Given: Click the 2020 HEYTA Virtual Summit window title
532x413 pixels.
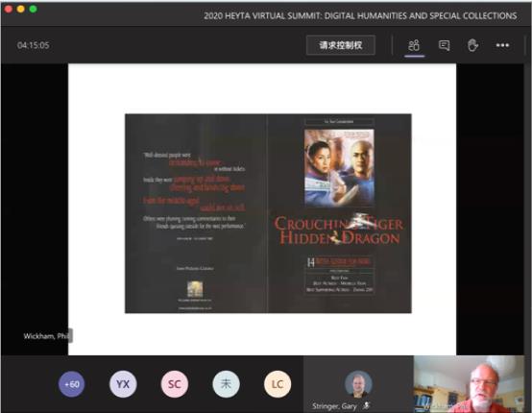Looking at the screenshot, I should (360, 15).
